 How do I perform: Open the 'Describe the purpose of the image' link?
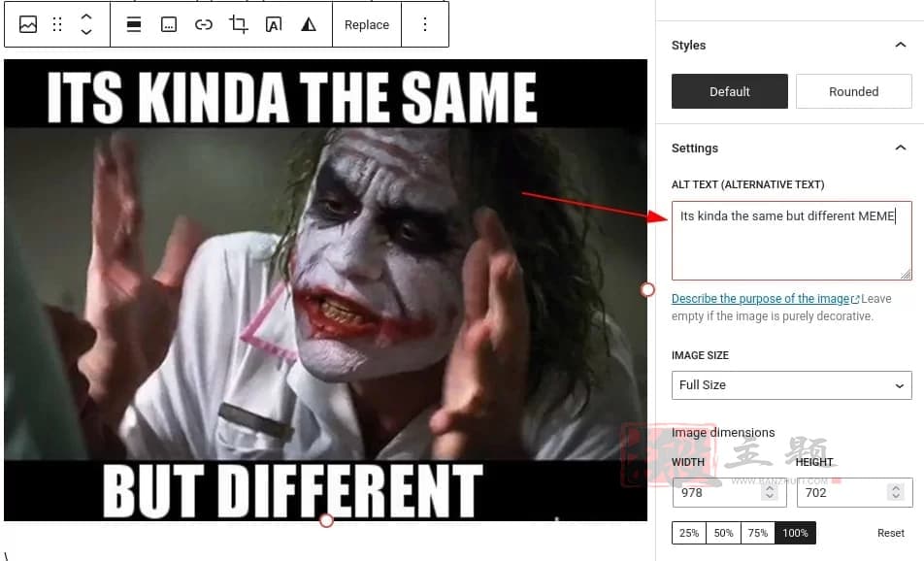[765, 299]
